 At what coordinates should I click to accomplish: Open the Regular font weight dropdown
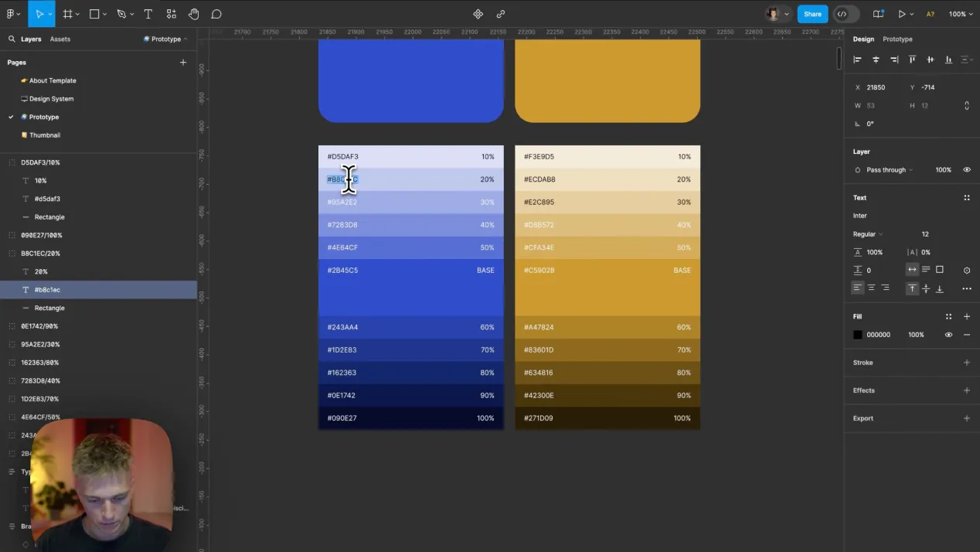click(x=867, y=234)
